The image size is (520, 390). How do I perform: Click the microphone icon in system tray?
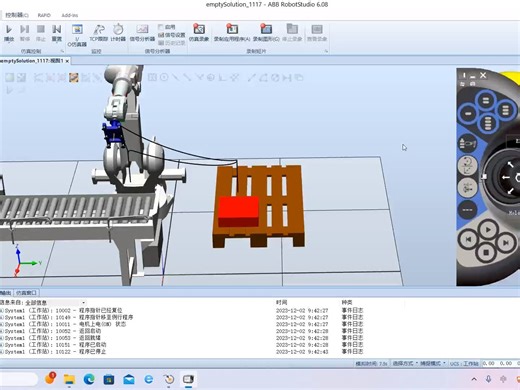pos(489,379)
